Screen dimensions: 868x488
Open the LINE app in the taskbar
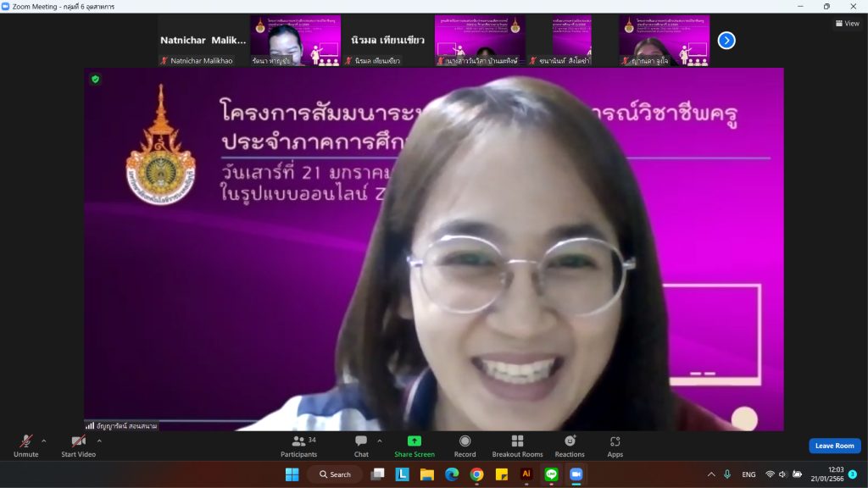551,474
